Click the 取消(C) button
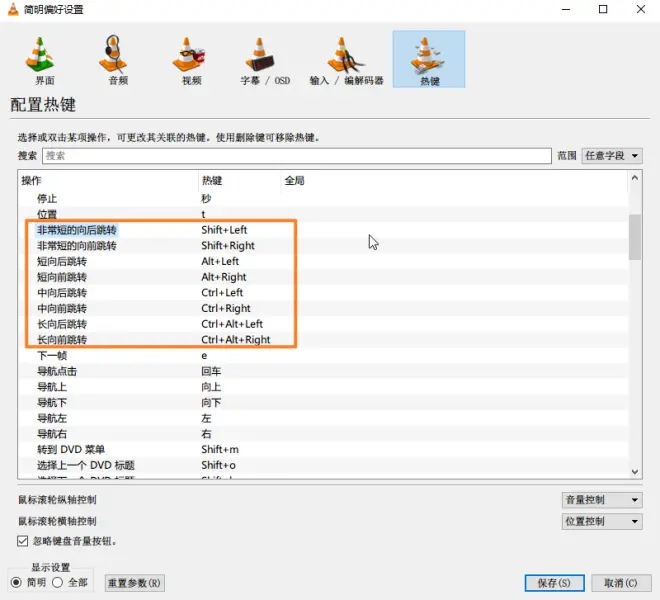The image size is (660, 600). pos(621,583)
